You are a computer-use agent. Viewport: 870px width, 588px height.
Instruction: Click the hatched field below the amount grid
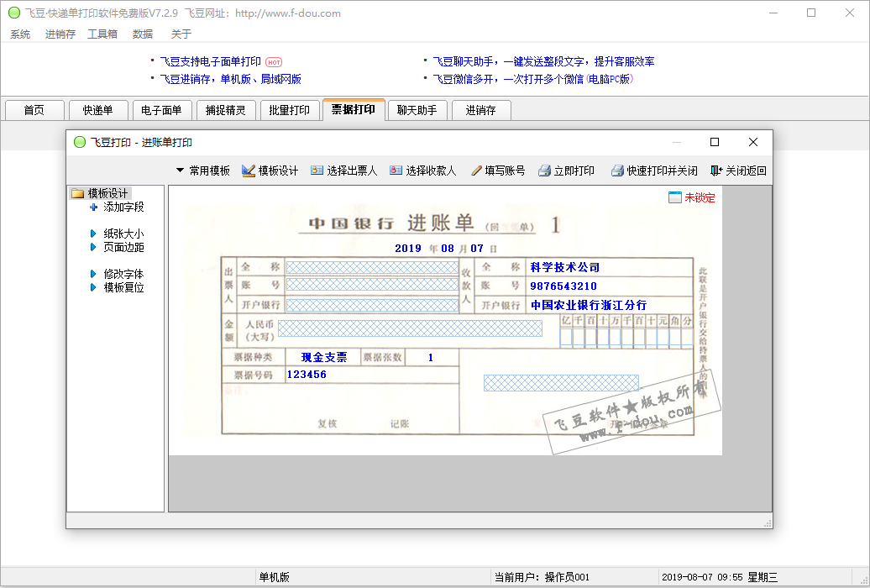pyautogui.click(x=561, y=382)
